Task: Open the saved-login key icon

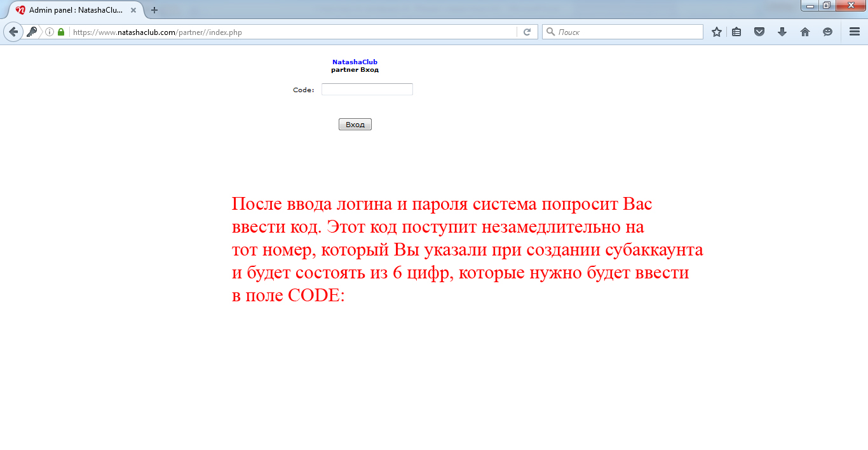Action: pyautogui.click(x=32, y=32)
